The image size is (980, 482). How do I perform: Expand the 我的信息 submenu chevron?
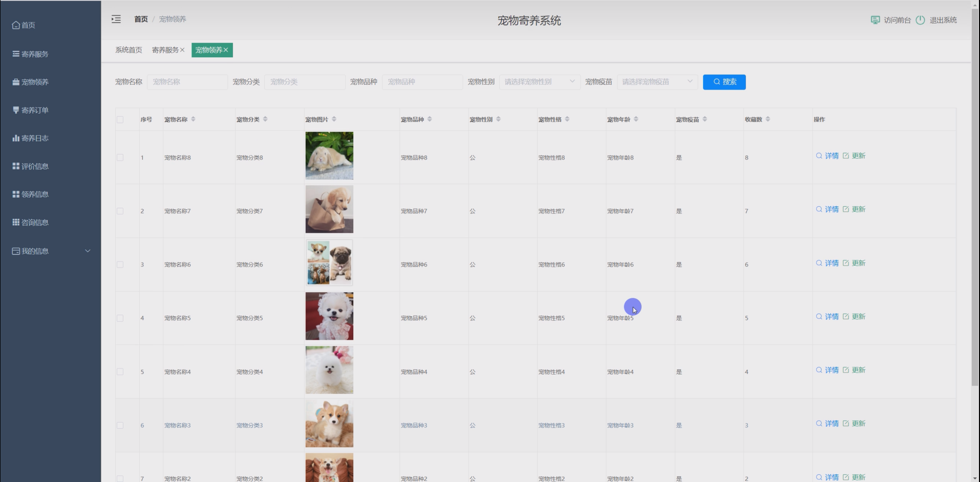88,251
